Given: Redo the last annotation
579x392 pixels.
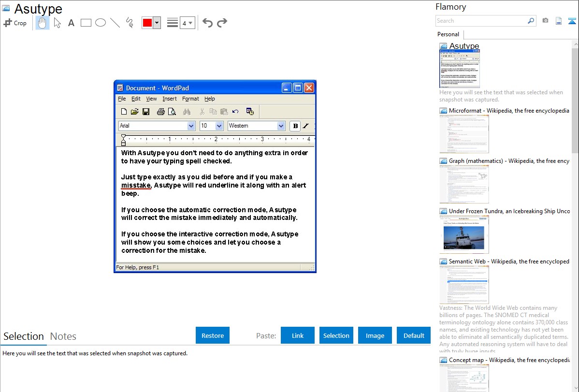Looking at the screenshot, I should click(222, 23).
